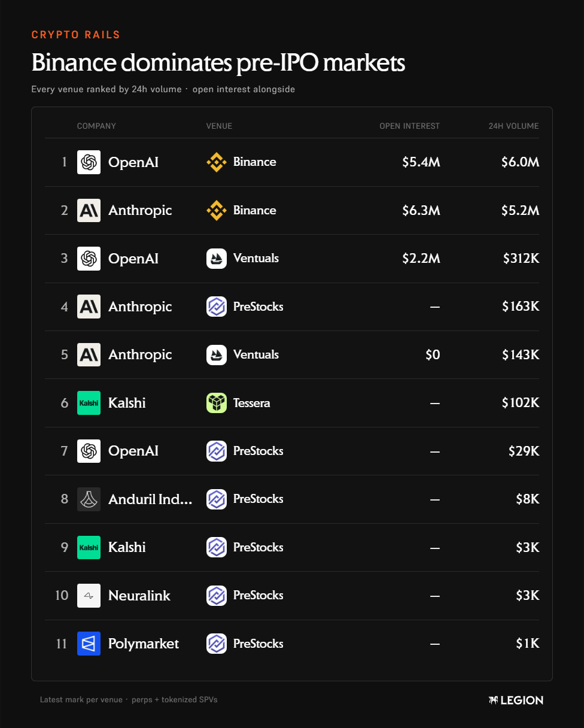
Task: Click the Neuralink logo icon
Action: coord(89,596)
